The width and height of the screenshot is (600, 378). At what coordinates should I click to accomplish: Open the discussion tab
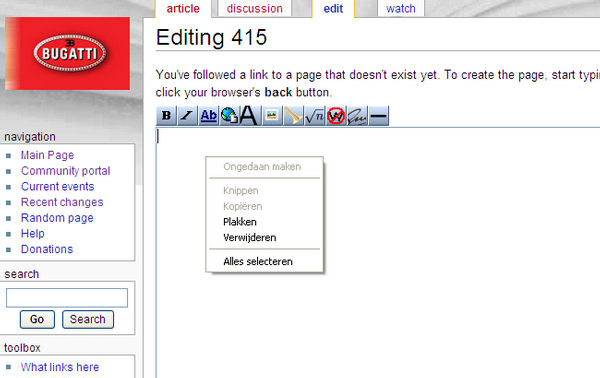coord(254,8)
